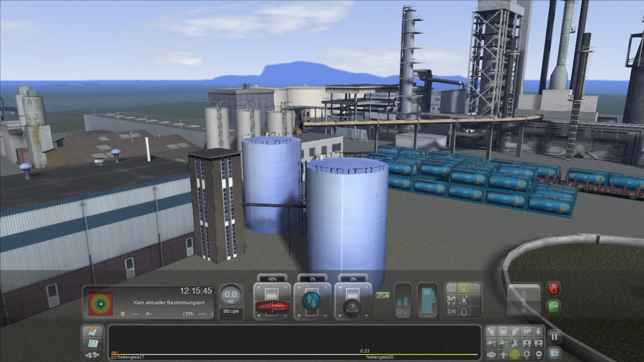This screenshot has height=362, width=644.
Task: Switch to cab view train-front icon
Action: (503, 331)
